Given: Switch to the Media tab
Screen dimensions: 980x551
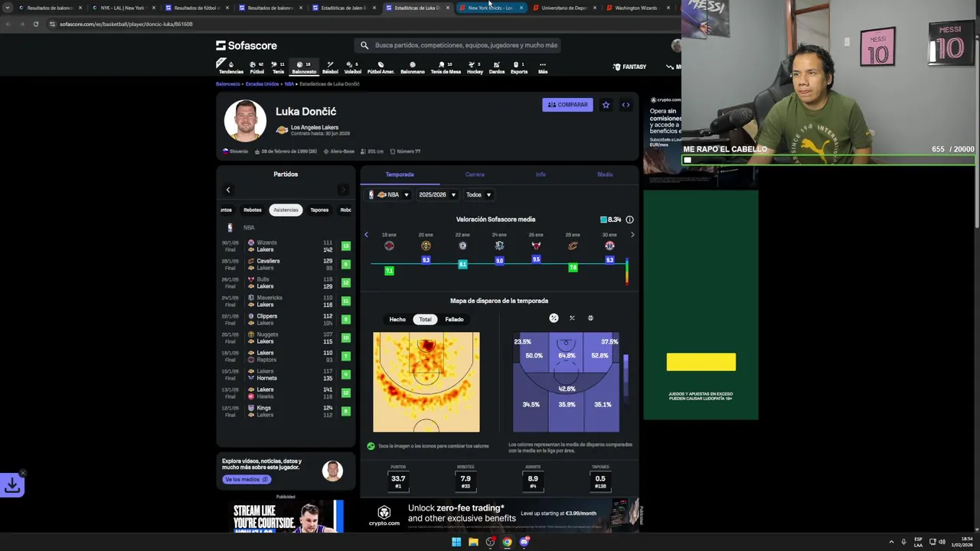Looking at the screenshot, I should 605,174.
